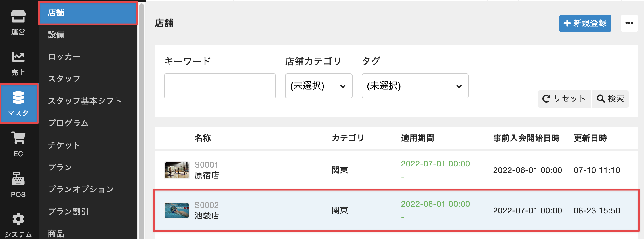Select 設備 in the master menu
The height and width of the screenshot is (239, 644).
pyautogui.click(x=56, y=35)
